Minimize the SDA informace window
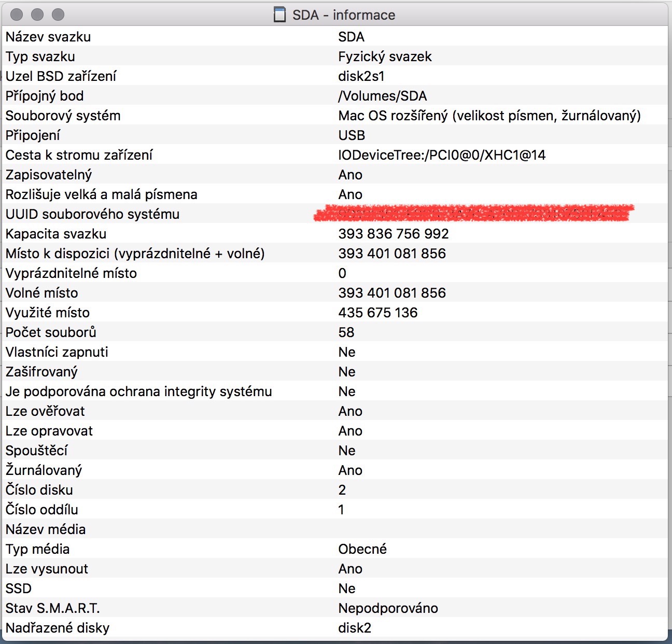This screenshot has height=644, width=672. coord(37,15)
